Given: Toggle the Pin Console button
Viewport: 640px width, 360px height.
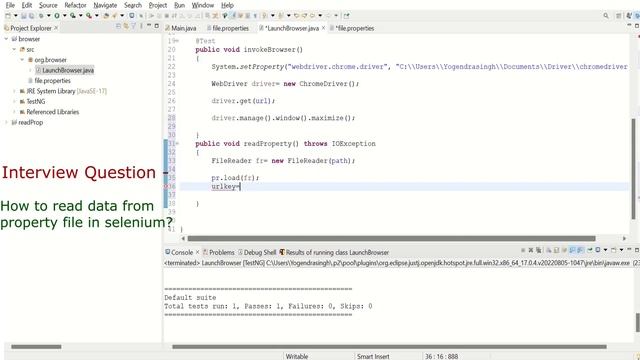Looking at the screenshot, I should [x=590, y=250].
